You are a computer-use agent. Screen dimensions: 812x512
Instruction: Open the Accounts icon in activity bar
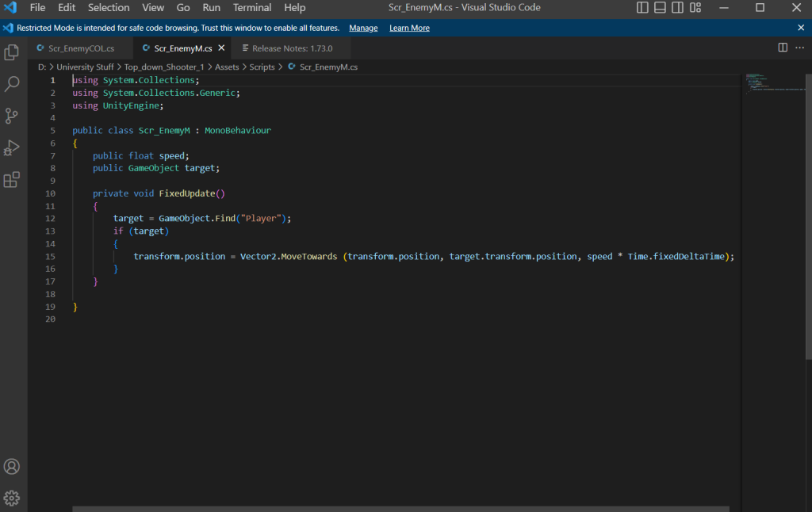tap(12, 467)
